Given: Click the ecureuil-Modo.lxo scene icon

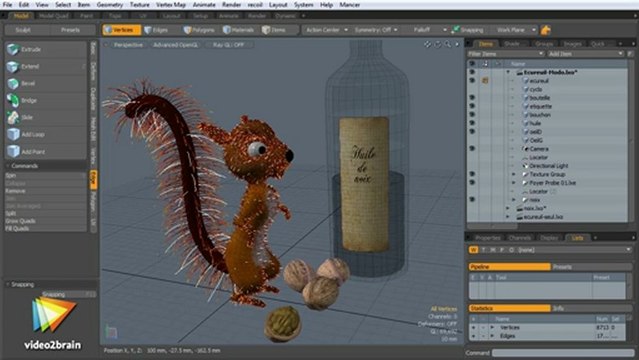Looking at the screenshot, I should pos(520,72).
